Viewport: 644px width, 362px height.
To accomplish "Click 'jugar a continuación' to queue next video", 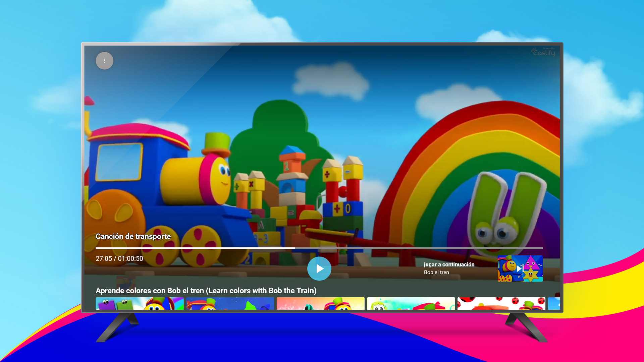I will pos(449,264).
